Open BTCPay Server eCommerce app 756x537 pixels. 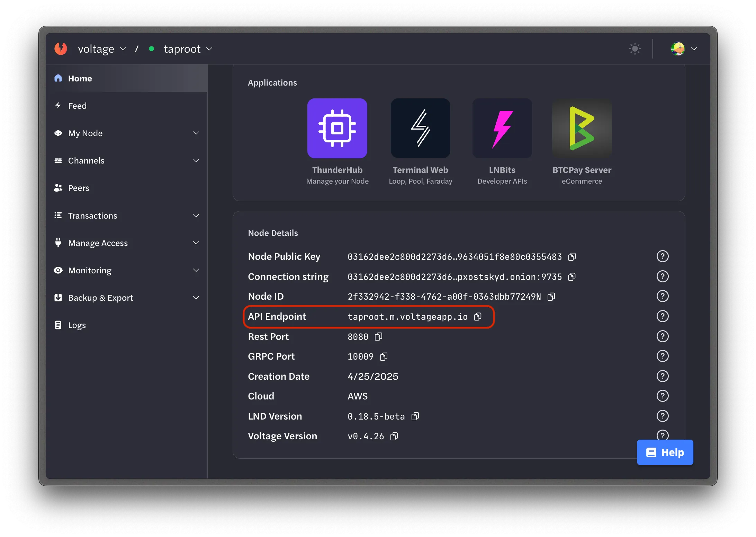pos(582,128)
